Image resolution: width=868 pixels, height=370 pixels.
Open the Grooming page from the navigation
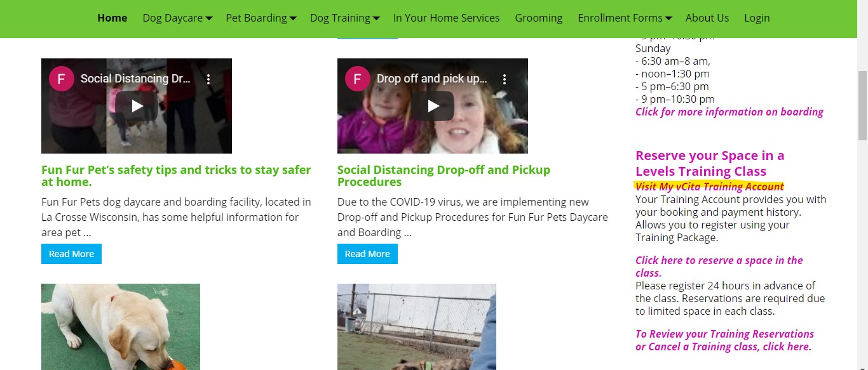click(x=538, y=18)
